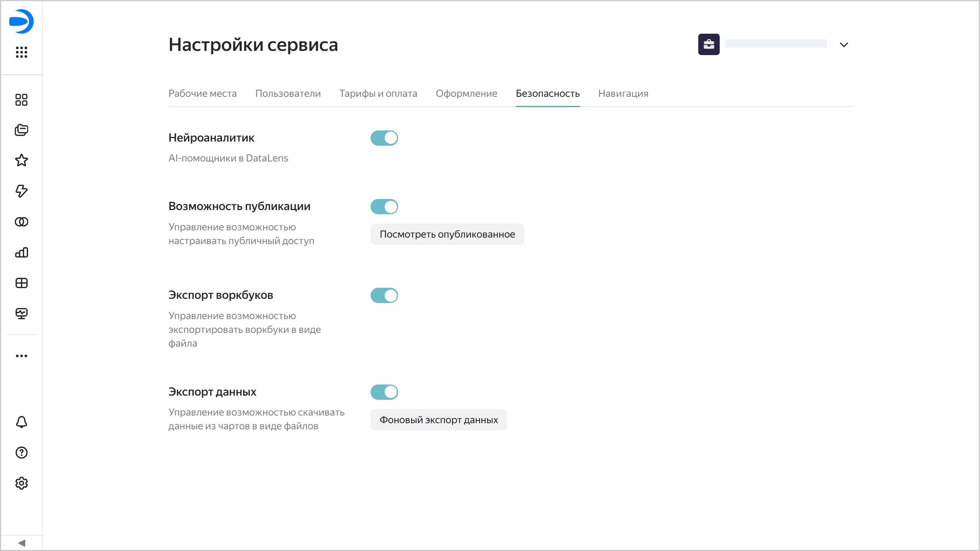
Task: Switch to Тарифы и оплата tab
Action: pos(378,93)
